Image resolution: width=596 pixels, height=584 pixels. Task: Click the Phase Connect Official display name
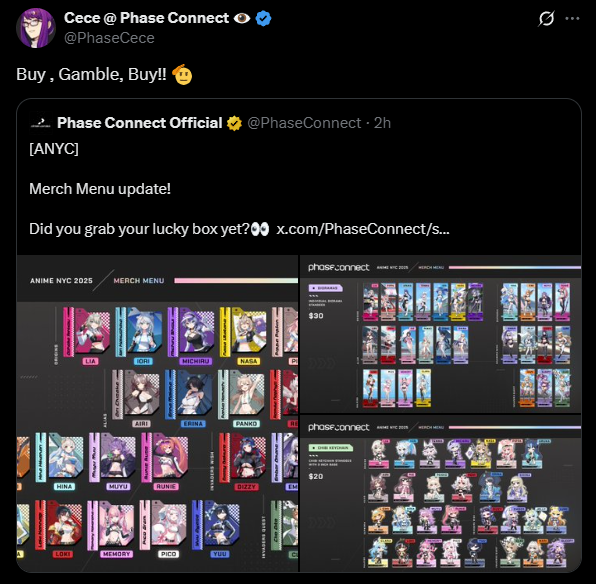(139, 123)
